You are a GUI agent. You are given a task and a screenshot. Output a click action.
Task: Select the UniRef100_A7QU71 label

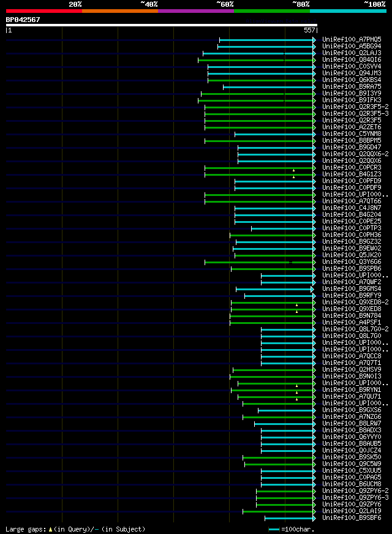[352, 397]
